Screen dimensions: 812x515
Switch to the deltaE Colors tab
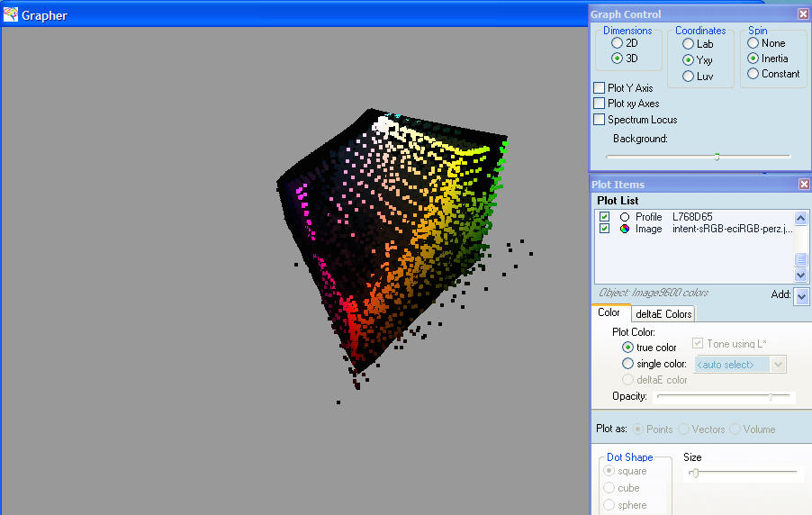(x=663, y=313)
